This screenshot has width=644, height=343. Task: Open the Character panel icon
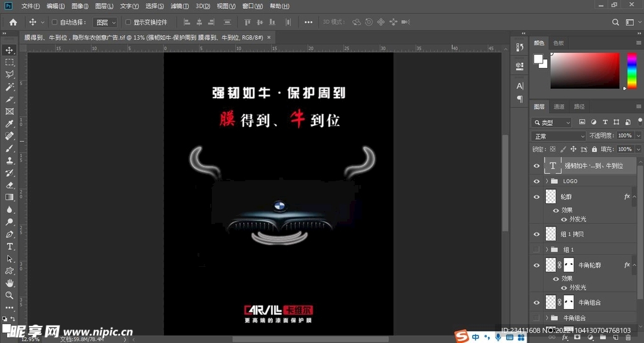[519, 86]
